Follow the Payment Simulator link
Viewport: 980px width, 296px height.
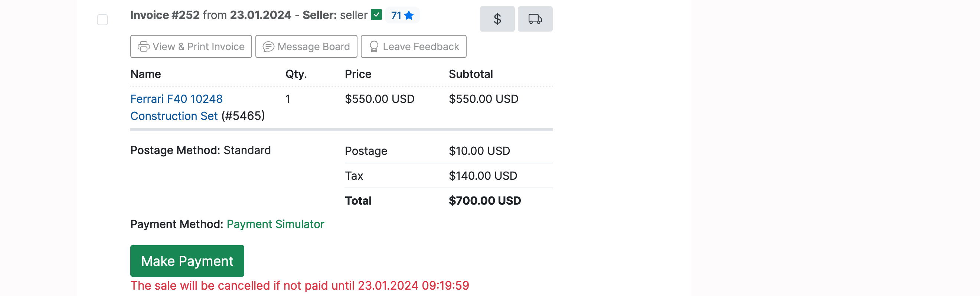[x=275, y=224]
